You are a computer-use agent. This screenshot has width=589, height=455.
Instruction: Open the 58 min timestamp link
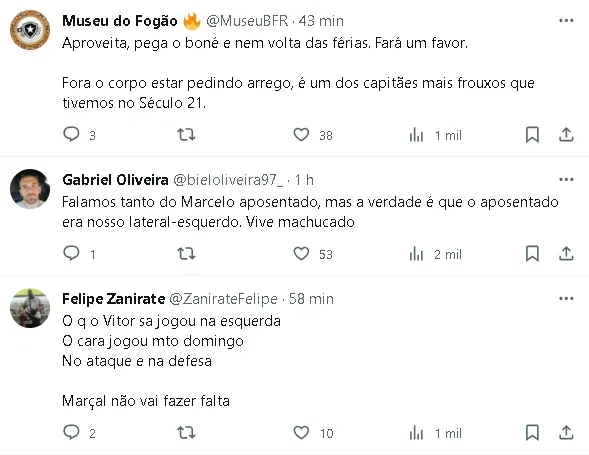311,299
